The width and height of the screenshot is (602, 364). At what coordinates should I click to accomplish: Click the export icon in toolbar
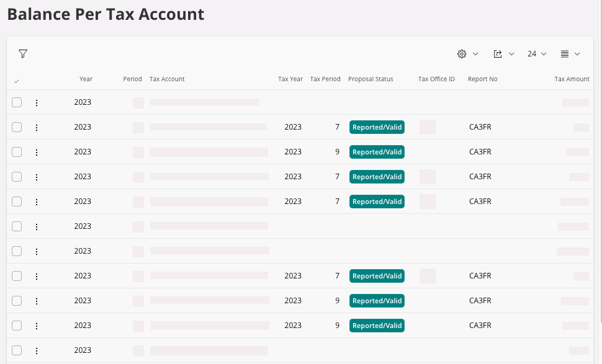click(x=498, y=54)
